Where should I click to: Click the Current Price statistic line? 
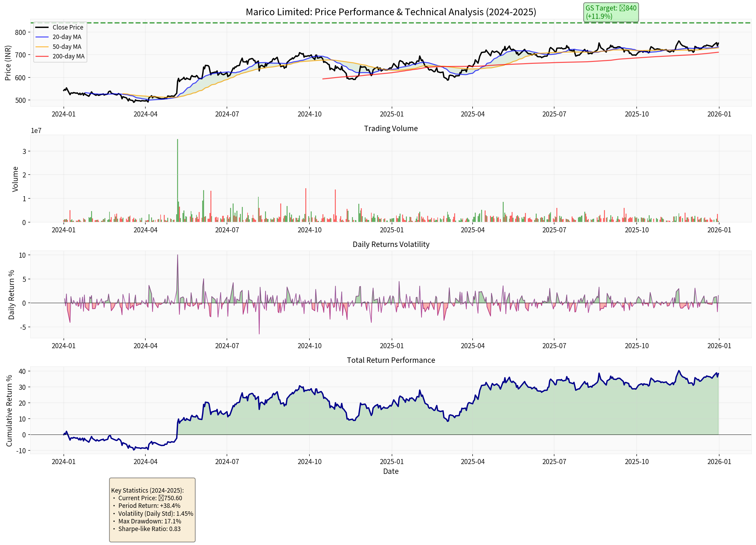[150, 498]
